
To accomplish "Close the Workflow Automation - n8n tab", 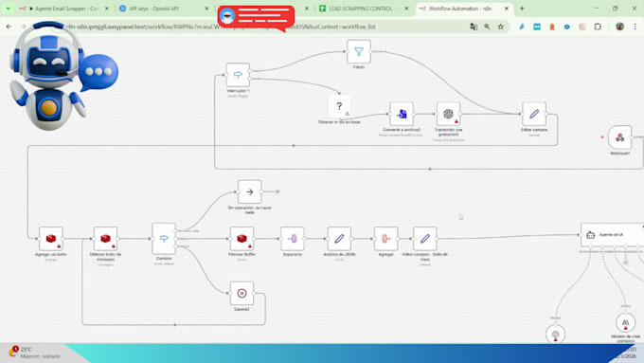I will tap(507, 9).
